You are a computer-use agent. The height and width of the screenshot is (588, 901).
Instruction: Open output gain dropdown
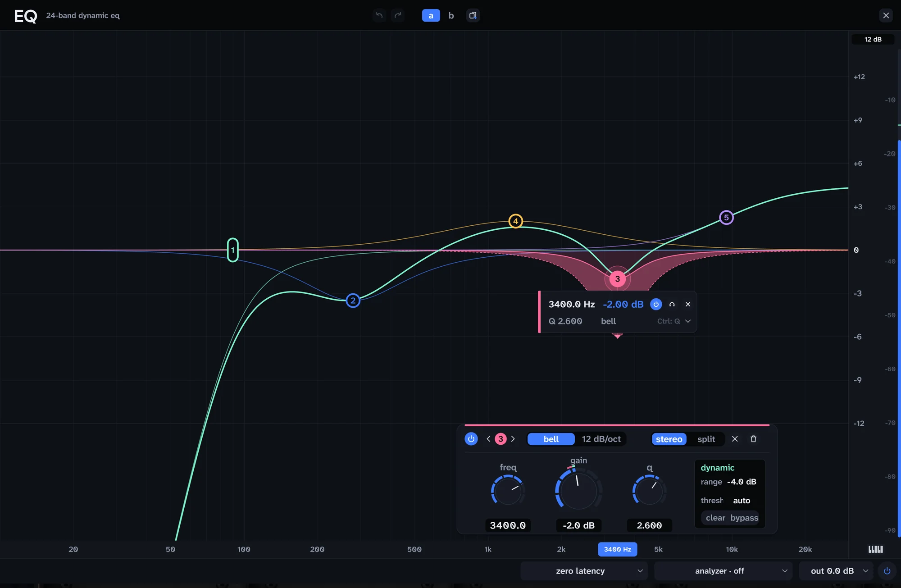(x=836, y=571)
